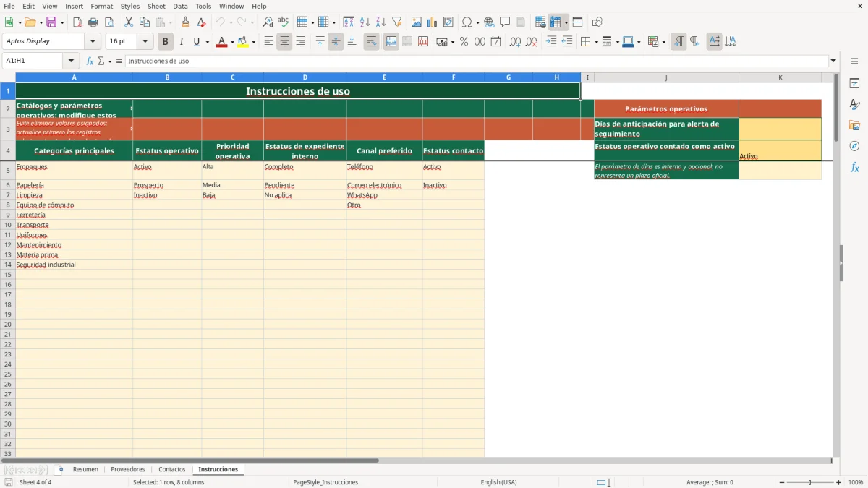Open Find and Replace
The height and width of the screenshot is (488, 868).
point(268,22)
